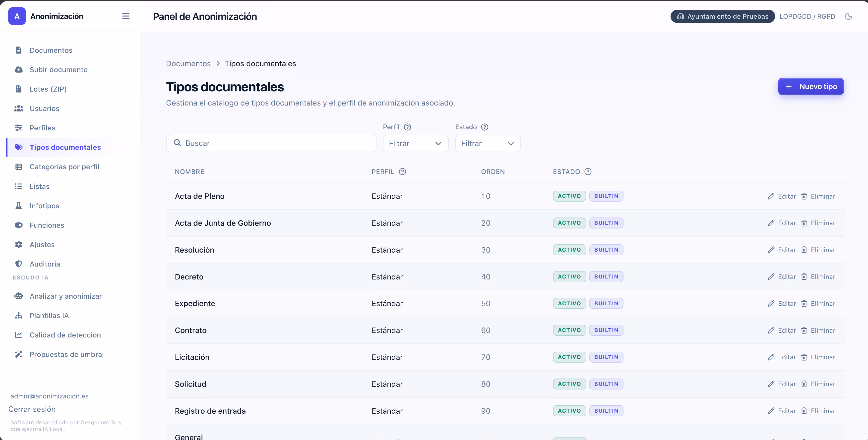Click the Auditoría shield icon

(18, 264)
